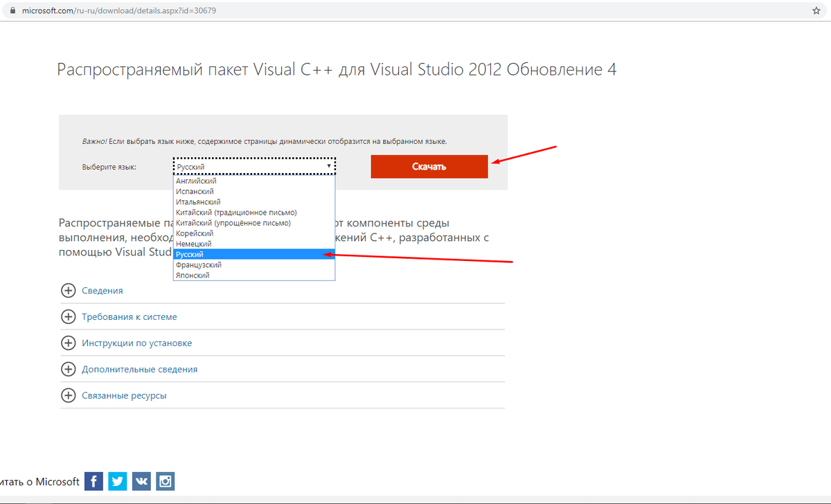Click the plus icon beside Сведения

click(68, 291)
